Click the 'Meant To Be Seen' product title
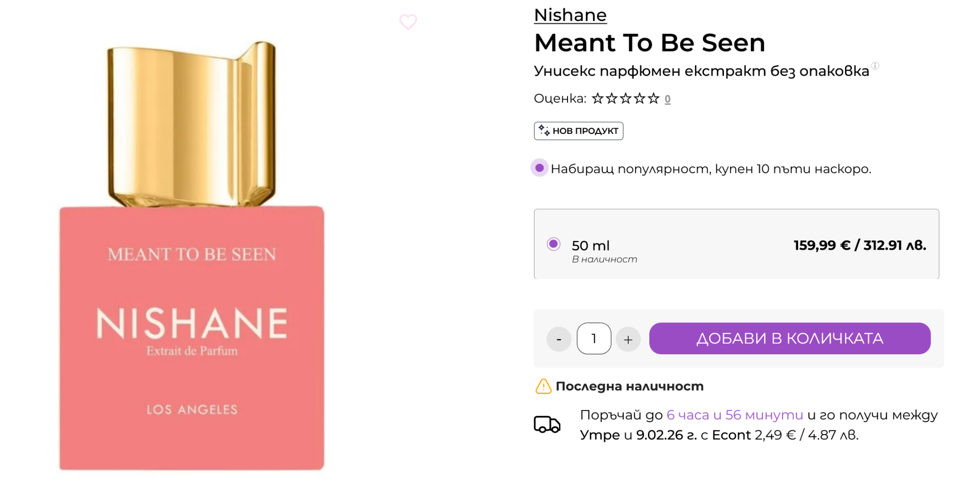Viewport: 980px width, 502px height. [649, 43]
